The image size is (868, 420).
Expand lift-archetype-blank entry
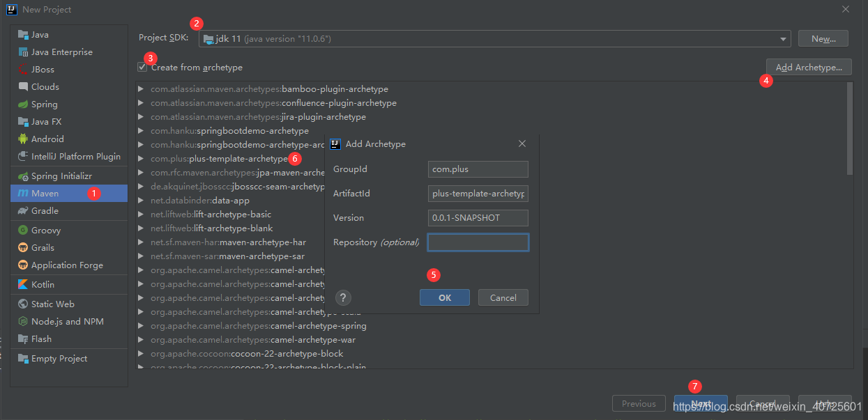(x=141, y=228)
